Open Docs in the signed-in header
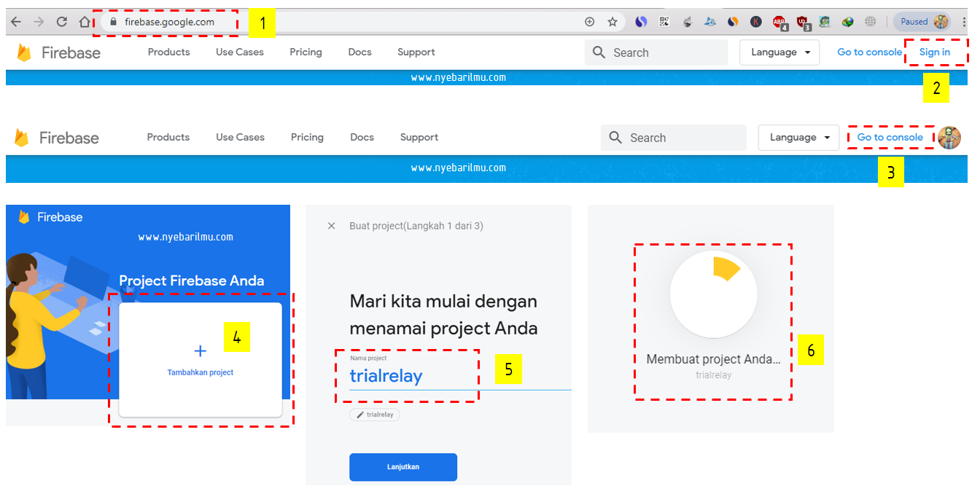 (362, 138)
